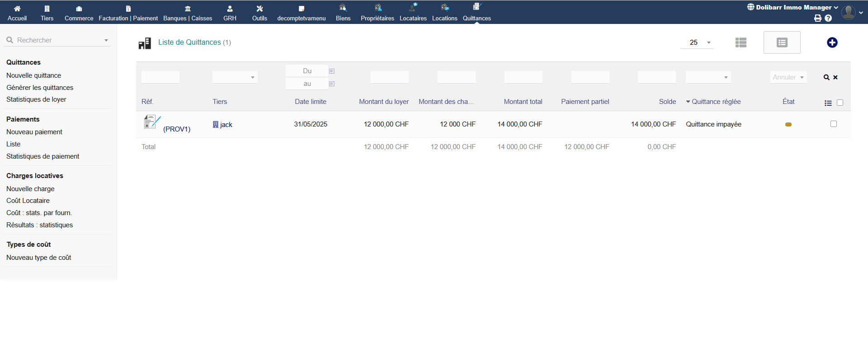Check the PROV1 row checkbox
This screenshot has height=352, width=868.
tap(834, 124)
